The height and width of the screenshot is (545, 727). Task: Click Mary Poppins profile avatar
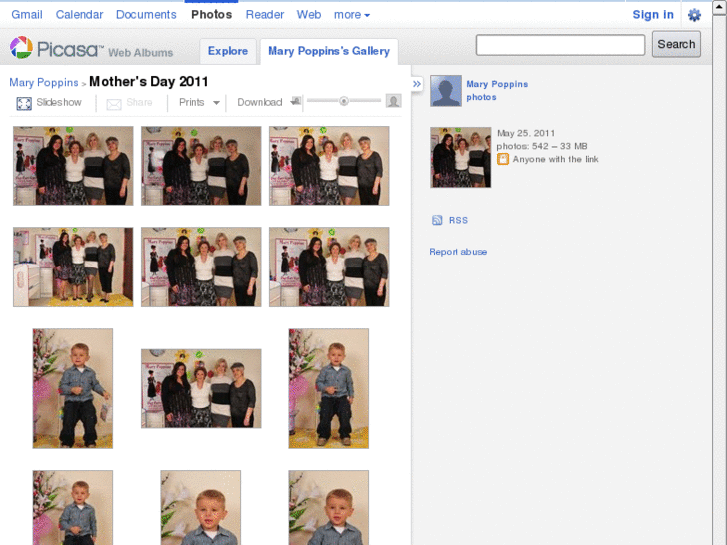446,91
